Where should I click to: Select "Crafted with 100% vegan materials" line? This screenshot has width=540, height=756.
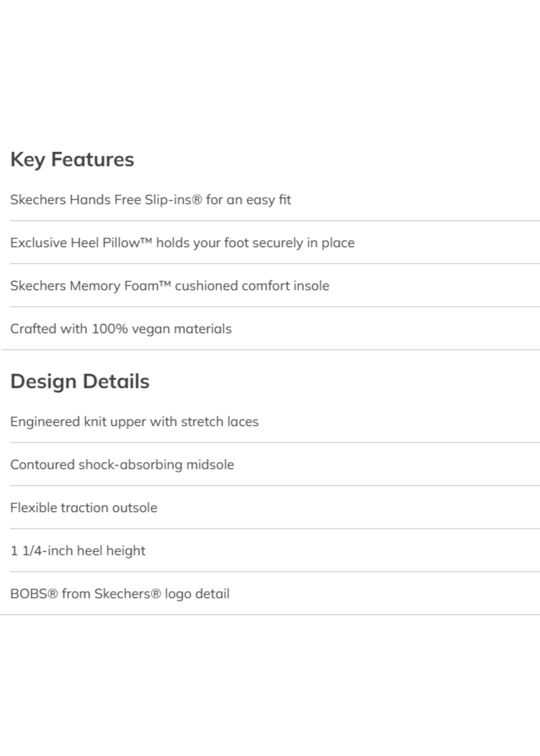click(x=121, y=329)
